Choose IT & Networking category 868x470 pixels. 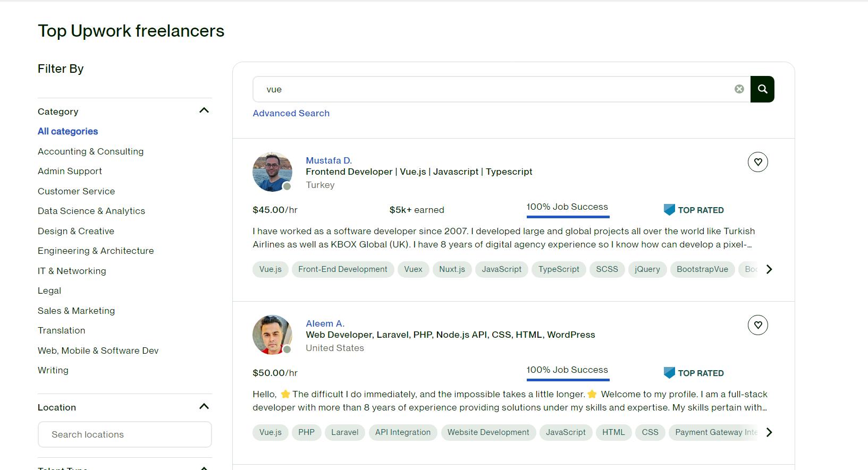point(72,271)
